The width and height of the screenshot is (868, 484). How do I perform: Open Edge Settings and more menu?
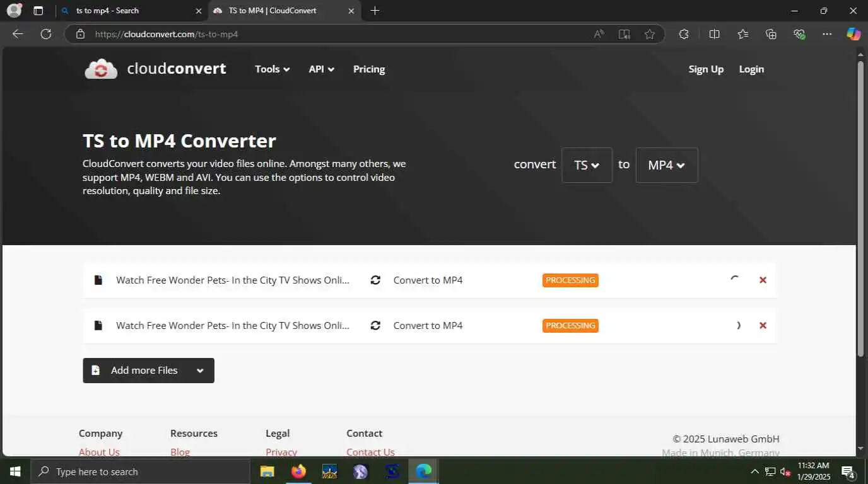pyautogui.click(x=827, y=34)
